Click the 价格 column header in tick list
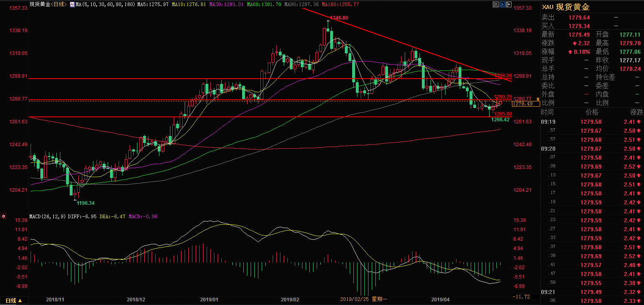Screen dimensions: 644x305 point(592,112)
